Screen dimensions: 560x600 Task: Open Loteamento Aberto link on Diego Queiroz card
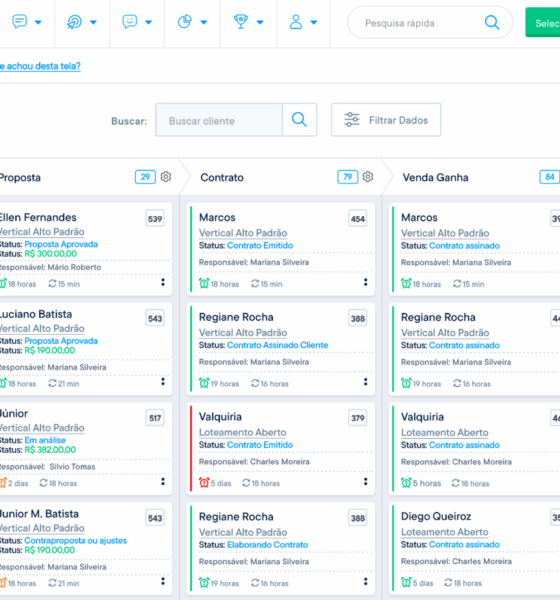tap(444, 532)
